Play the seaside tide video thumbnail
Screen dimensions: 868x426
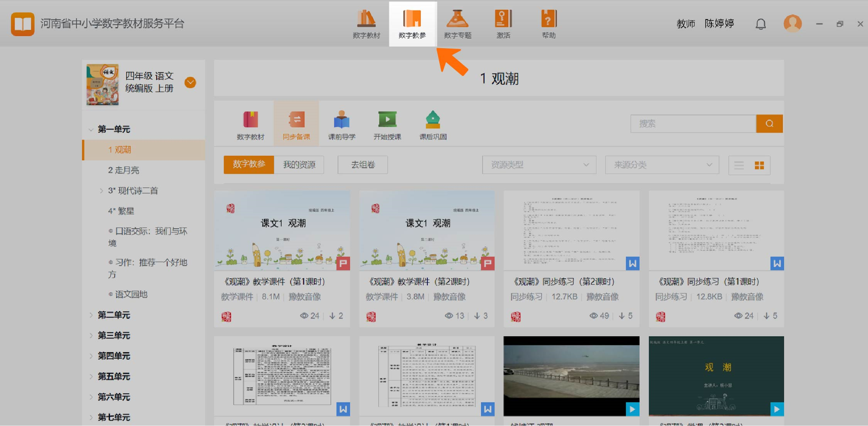(571, 376)
